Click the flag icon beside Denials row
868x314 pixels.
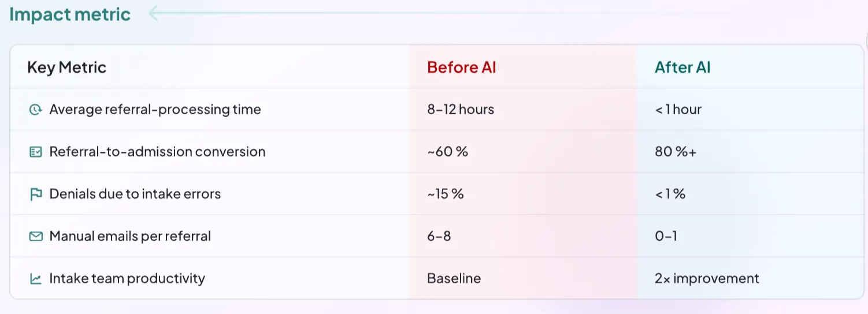36,194
